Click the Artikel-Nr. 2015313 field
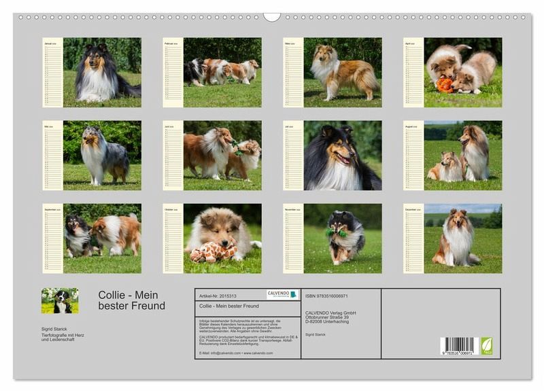This screenshot has width=544, height=392. point(218,296)
